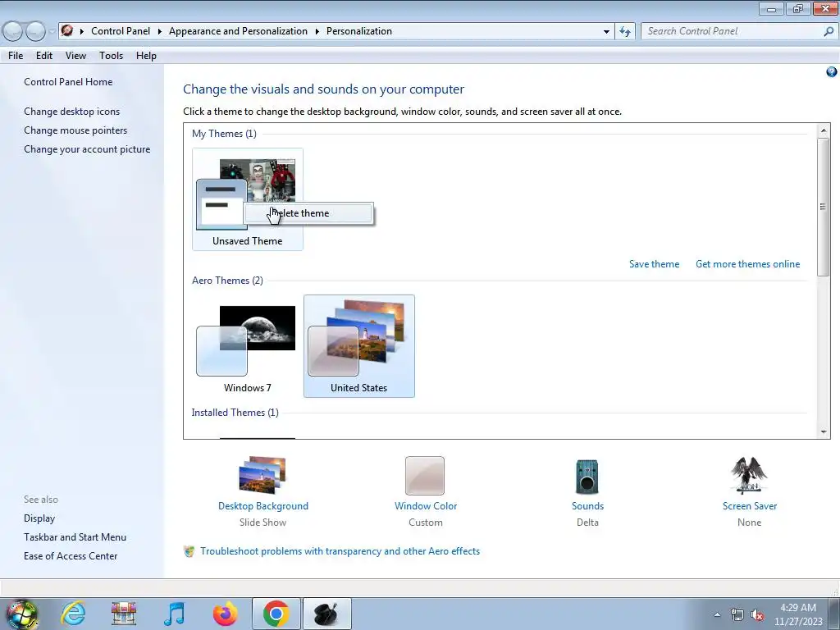Click Change mouse pointers link
Image resolution: width=840 pixels, height=630 pixels.
pos(75,130)
